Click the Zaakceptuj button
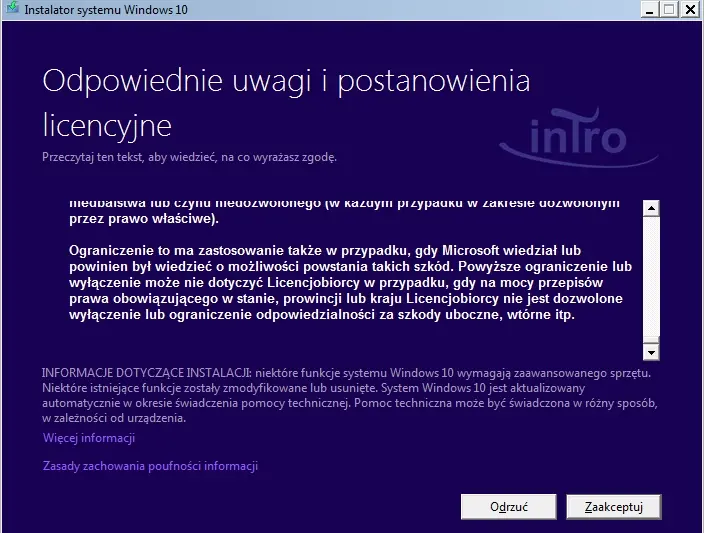Image resolution: width=704 pixels, height=533 pixels. tap(614, 507)
